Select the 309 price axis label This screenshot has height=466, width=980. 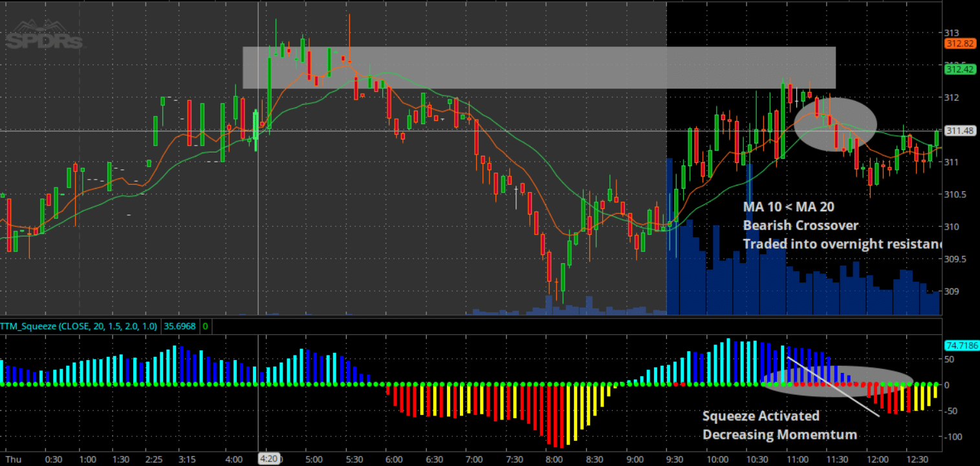point(951,291)
